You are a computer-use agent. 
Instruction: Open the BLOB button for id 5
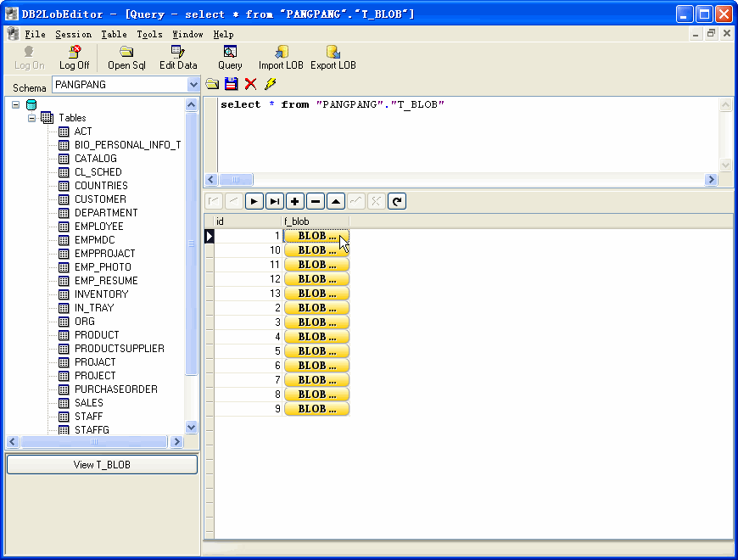[x=316, y=351]
